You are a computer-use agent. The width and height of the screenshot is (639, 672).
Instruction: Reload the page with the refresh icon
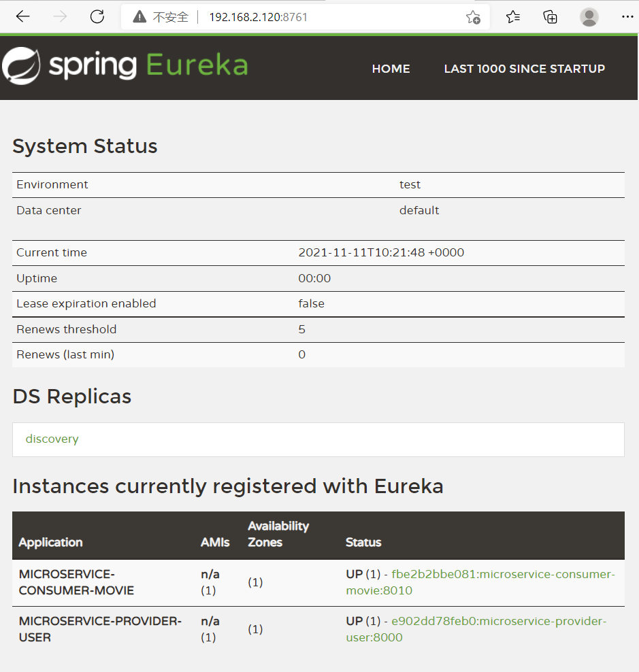(97, 17)
